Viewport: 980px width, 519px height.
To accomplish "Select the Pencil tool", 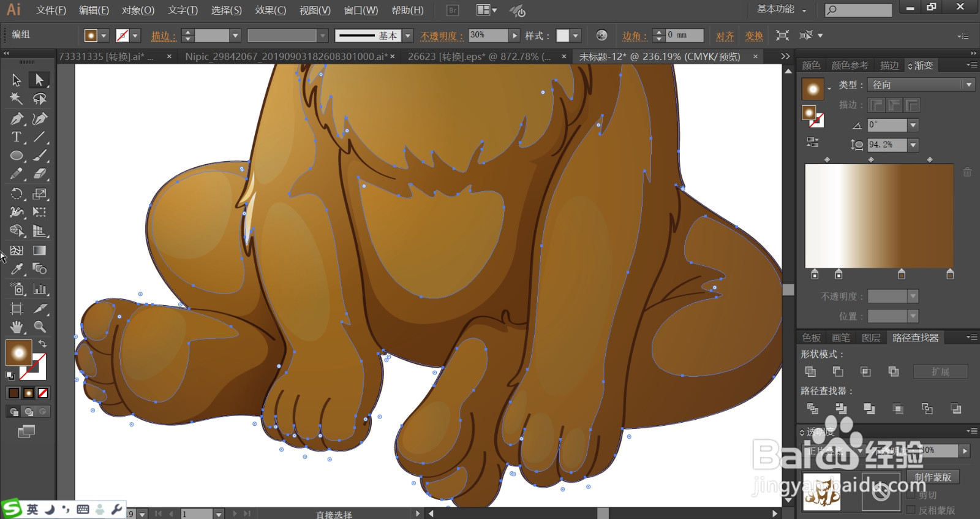I will [17, 174].
